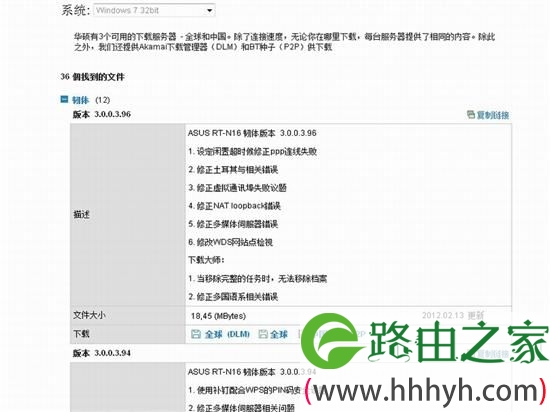Click the green 路由之家 leaf logo

pos(331,337)
